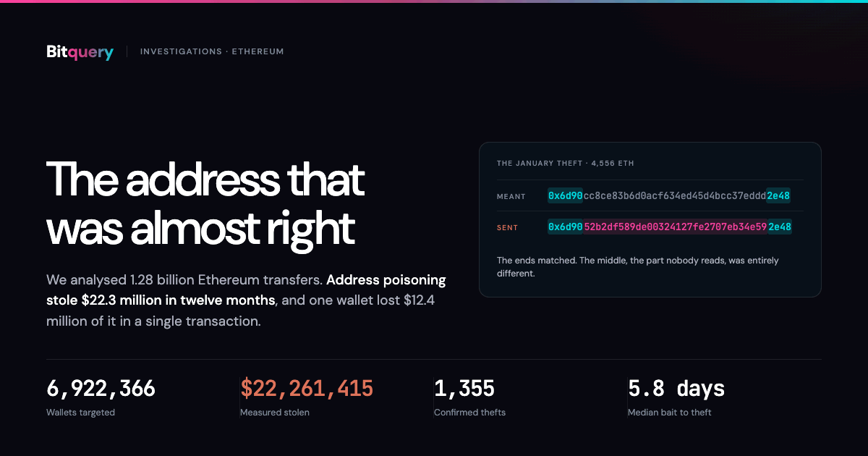Click the 'ends matched' explanation text

click(x=638, y=267)
